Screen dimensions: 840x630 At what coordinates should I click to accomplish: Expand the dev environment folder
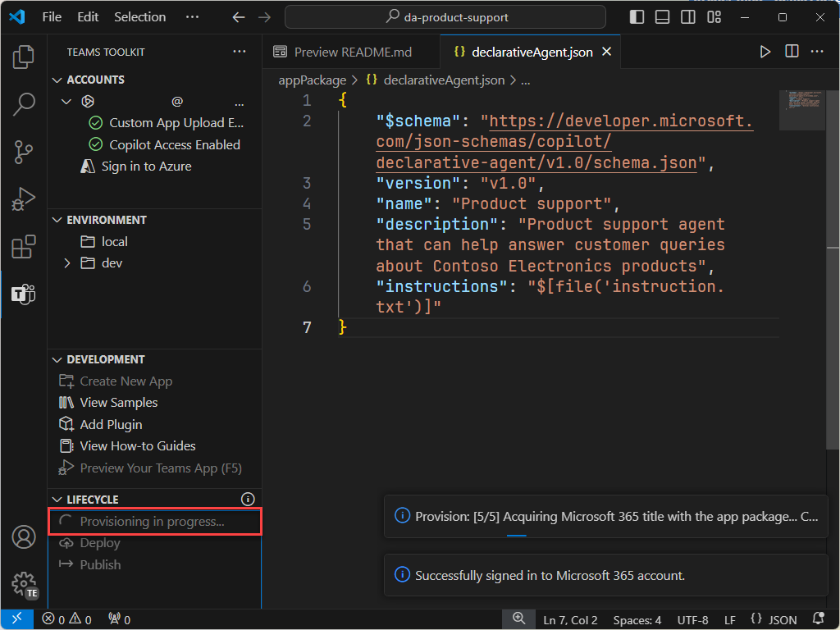(67, 263)
